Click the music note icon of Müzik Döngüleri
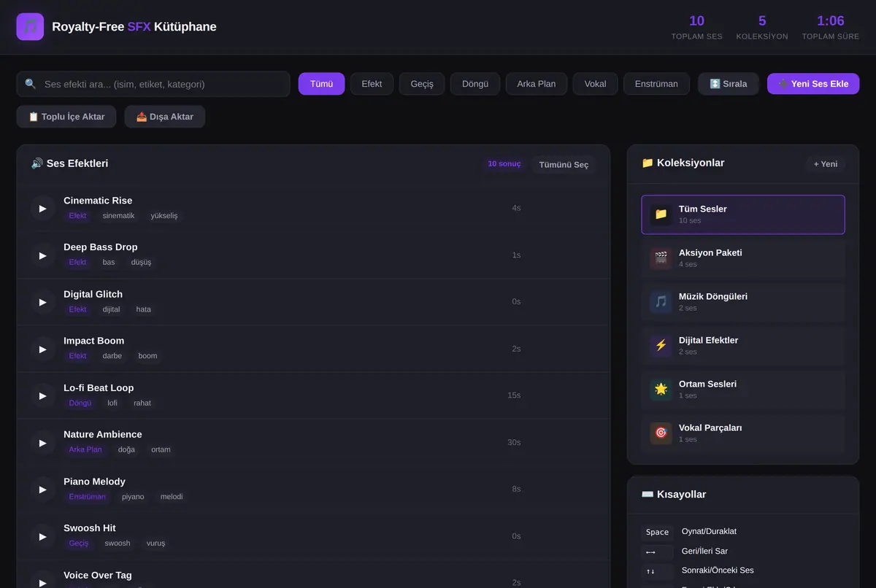This screenshot has height=588, width=876. 661,302
